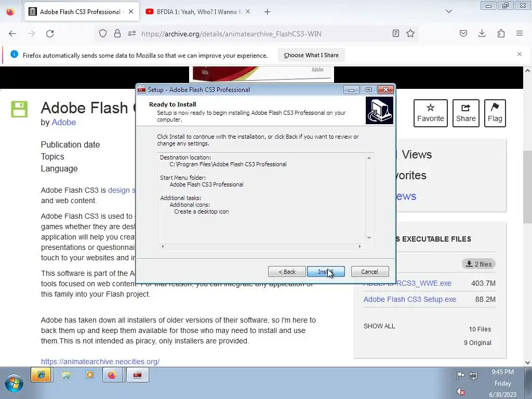The height and width of the screenshot is (399, 532).
Task: Go back with the < Back button
Action: point(287,271)
